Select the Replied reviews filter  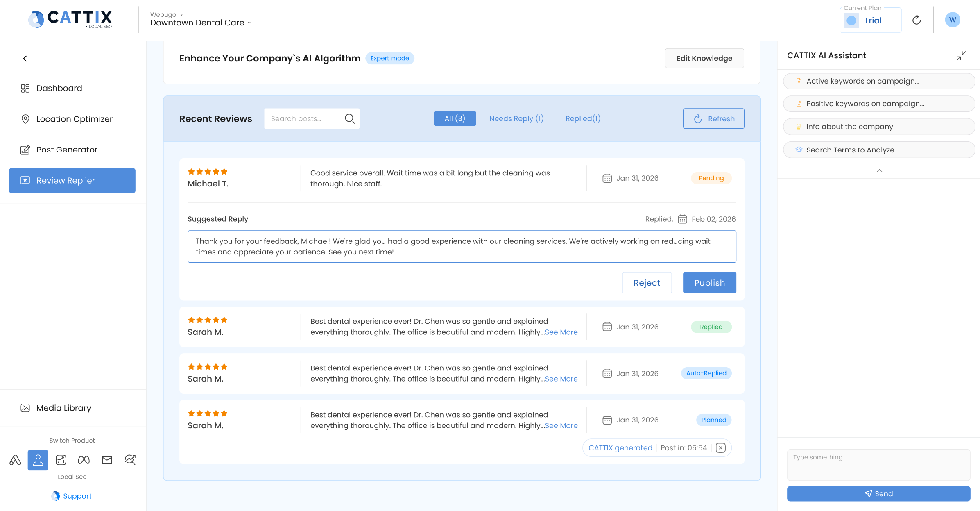click(x=582, y=118)
